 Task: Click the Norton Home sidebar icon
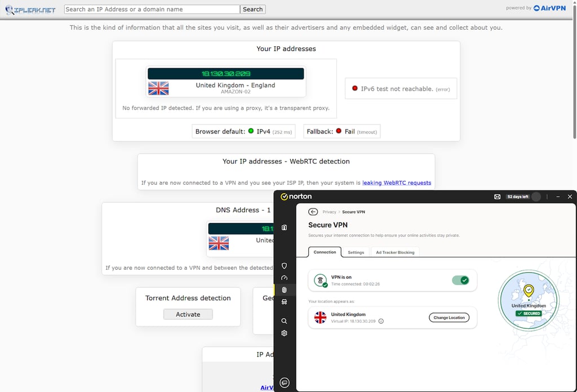[x=284, y=228]
